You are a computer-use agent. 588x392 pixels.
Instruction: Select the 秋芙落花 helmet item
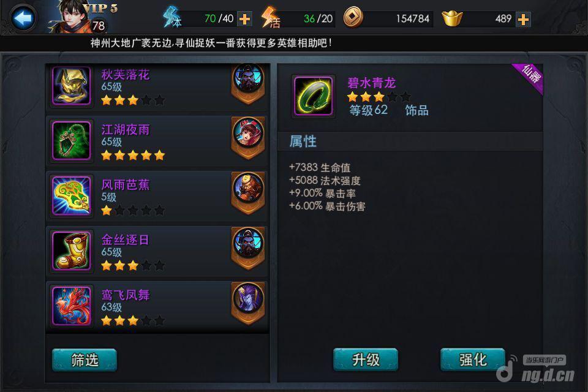(156, 86)
